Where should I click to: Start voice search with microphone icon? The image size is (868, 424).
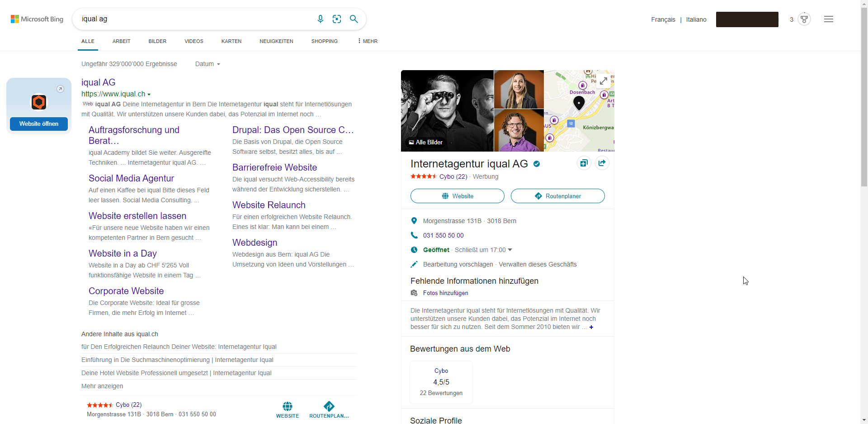[x=321, y=19]
